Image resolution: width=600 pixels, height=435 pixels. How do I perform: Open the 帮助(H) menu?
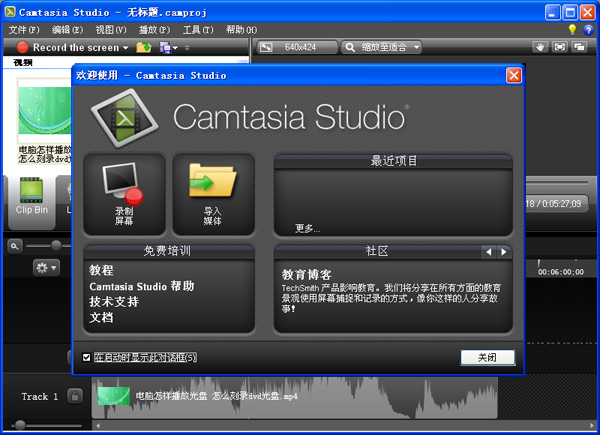(x=241, y=29)
